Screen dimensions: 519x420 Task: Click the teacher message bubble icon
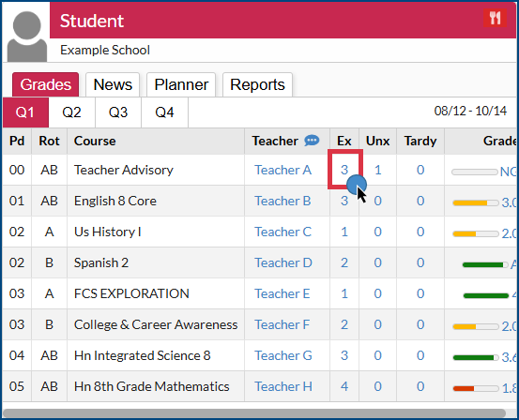[x=312, y=141]
